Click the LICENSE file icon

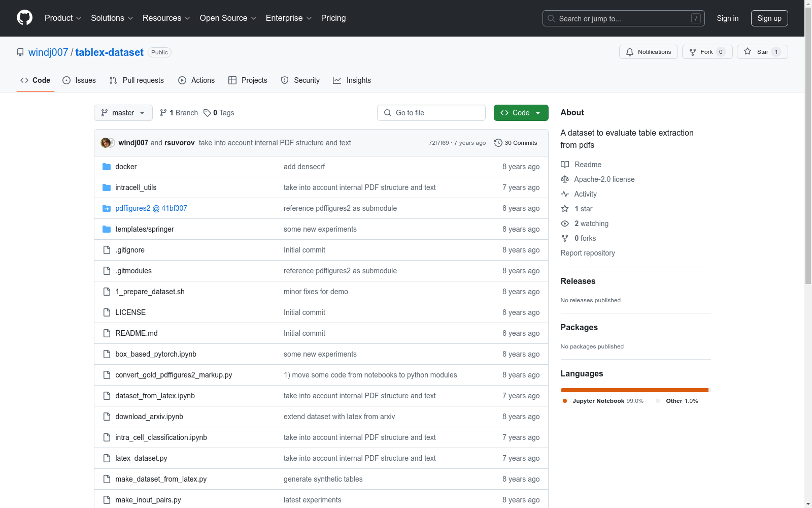[x=107, y=312]
